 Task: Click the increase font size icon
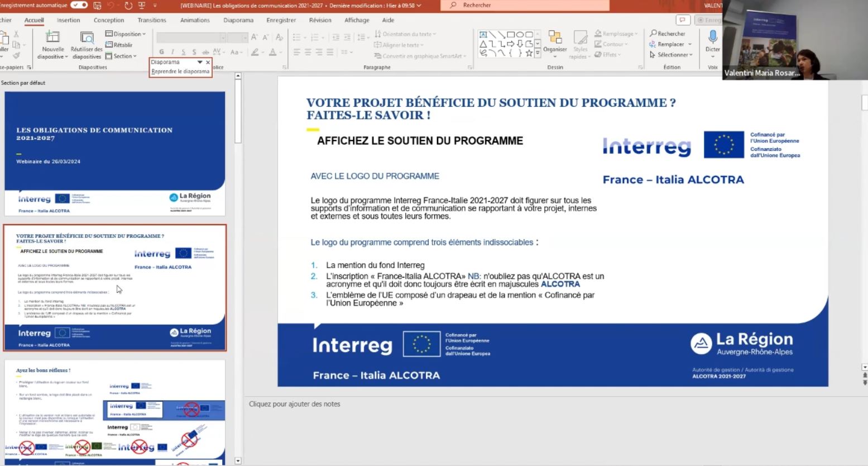pos(254,37)
